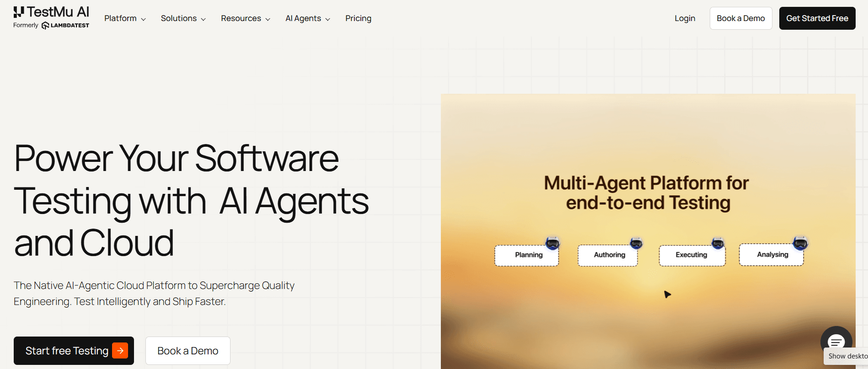Screen dimensions: 868x369
Task: Go to the Pricing page
Action: [x=358, y=18]
